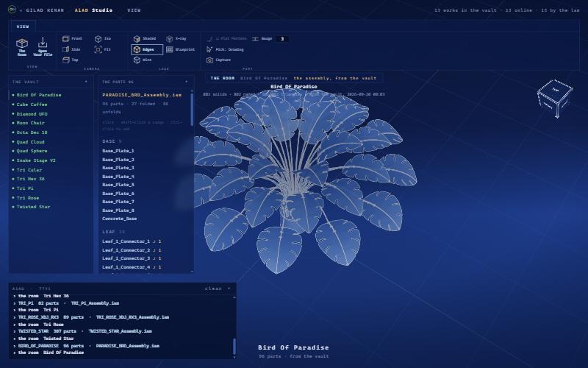588x368 pixels.
Task: Select the Edges look mode
Action: tap(147, 49)
